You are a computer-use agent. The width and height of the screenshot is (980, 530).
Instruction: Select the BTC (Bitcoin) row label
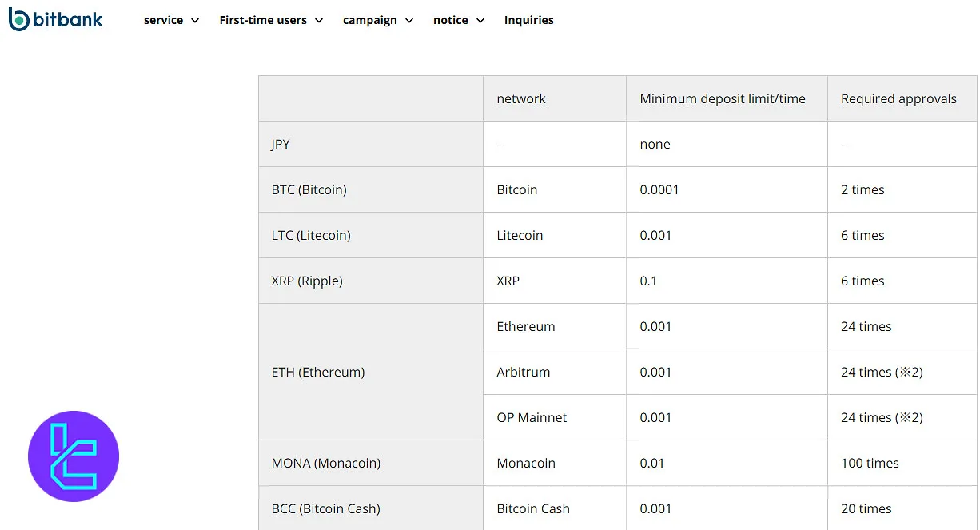[x=309, y=189]
